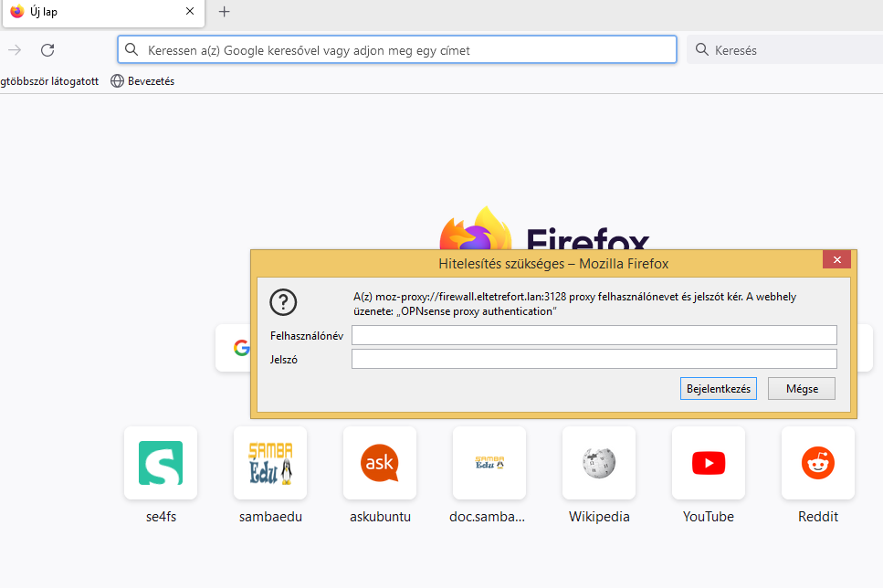Click the Bejelentkezés login button
This screenshot has width=883, height=588.
[718, 389]
